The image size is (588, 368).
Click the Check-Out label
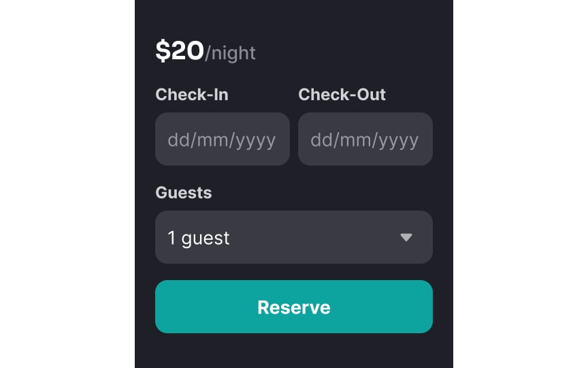pos(342,95)
